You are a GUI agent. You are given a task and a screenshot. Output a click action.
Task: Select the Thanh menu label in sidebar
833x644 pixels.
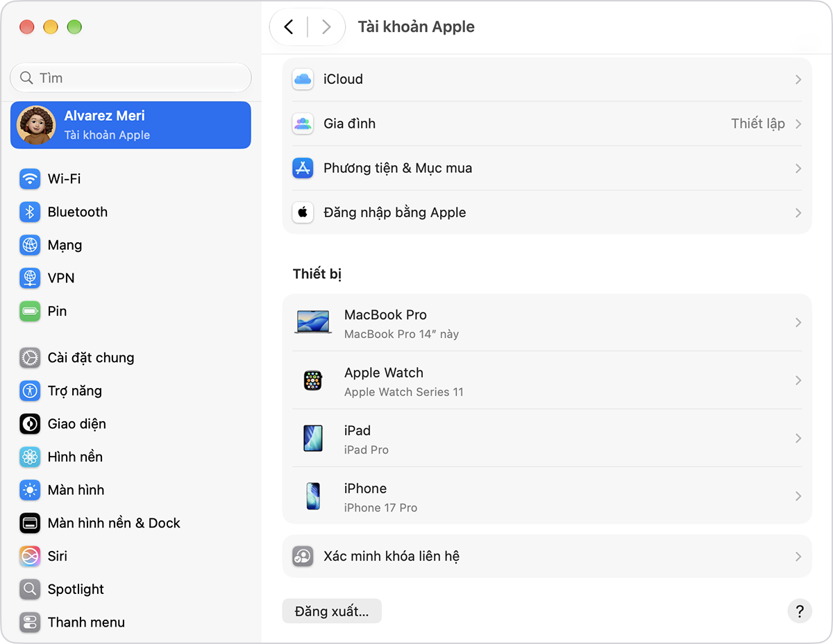[x=86, y=622]
